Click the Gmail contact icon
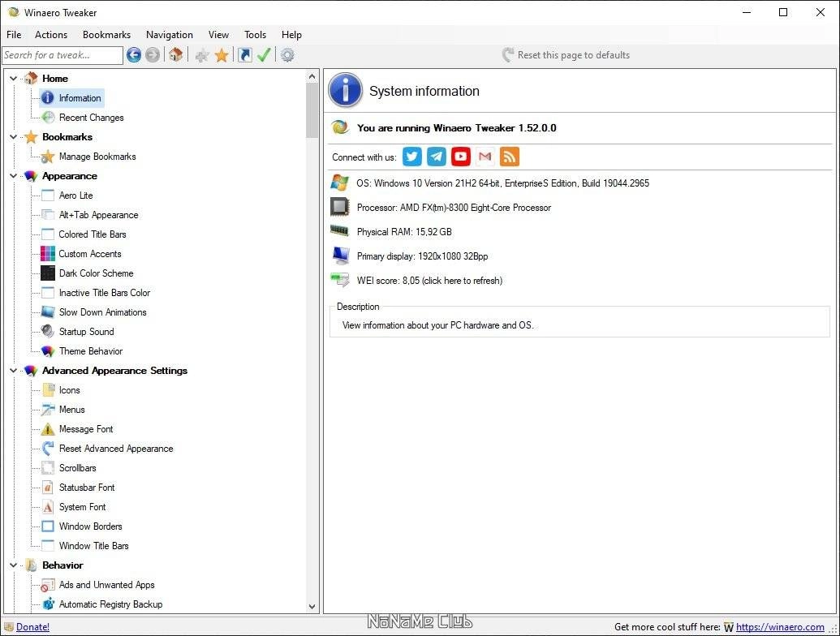 (485, 157)
